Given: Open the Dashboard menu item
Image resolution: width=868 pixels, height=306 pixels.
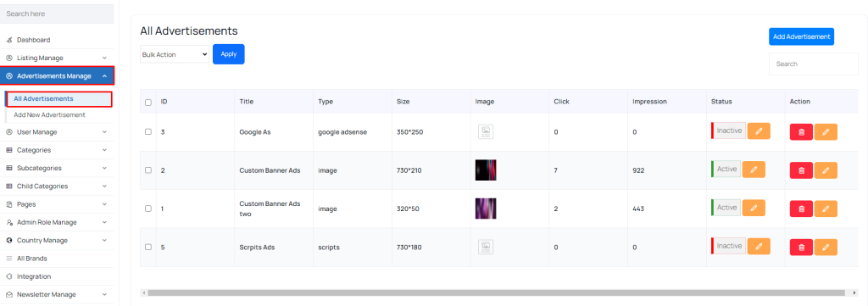Looking at the screenshot, I should coord(57,40).
